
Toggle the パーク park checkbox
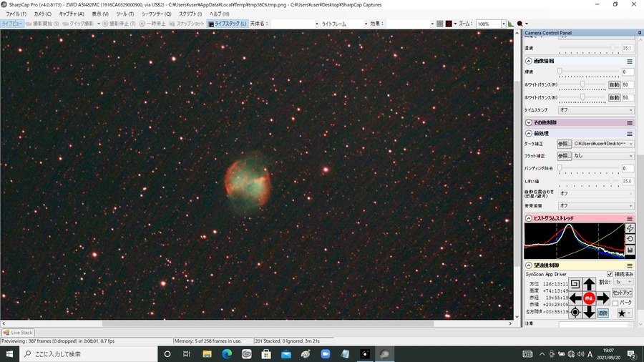point(615,303)
